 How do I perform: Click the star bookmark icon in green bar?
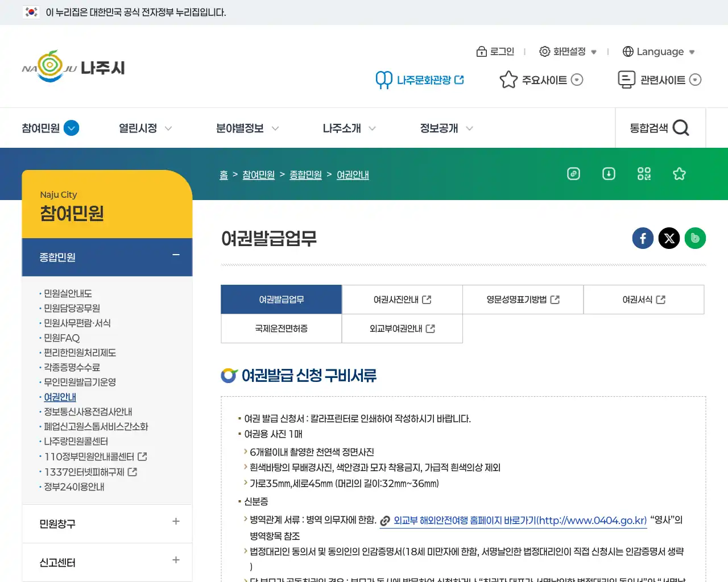tap(679, 174)
